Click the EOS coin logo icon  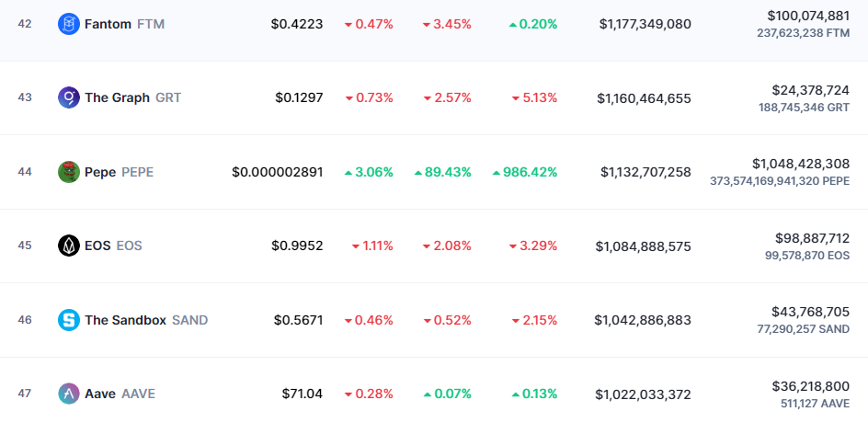coord(68,246)
